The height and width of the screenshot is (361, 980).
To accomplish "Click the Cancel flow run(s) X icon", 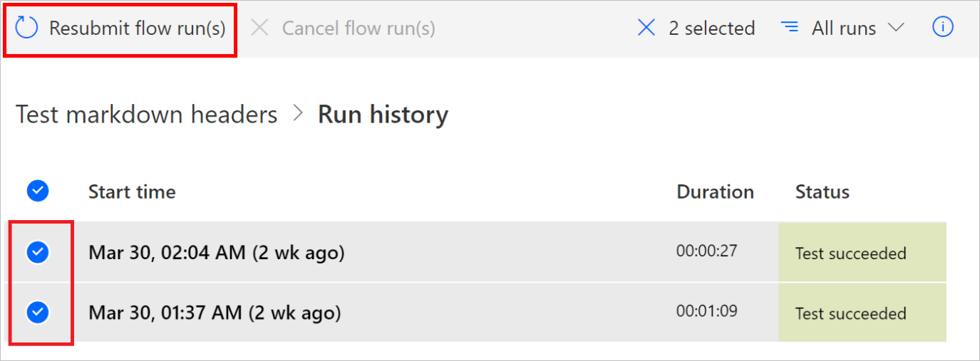I will click(260, 28).
